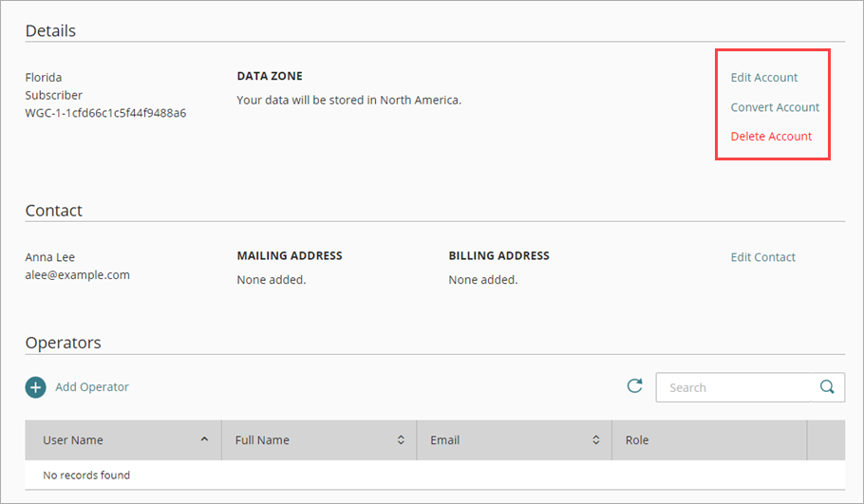Click the No records found row
The height and width of the screenshot is (504, 864).
point(86,475)
